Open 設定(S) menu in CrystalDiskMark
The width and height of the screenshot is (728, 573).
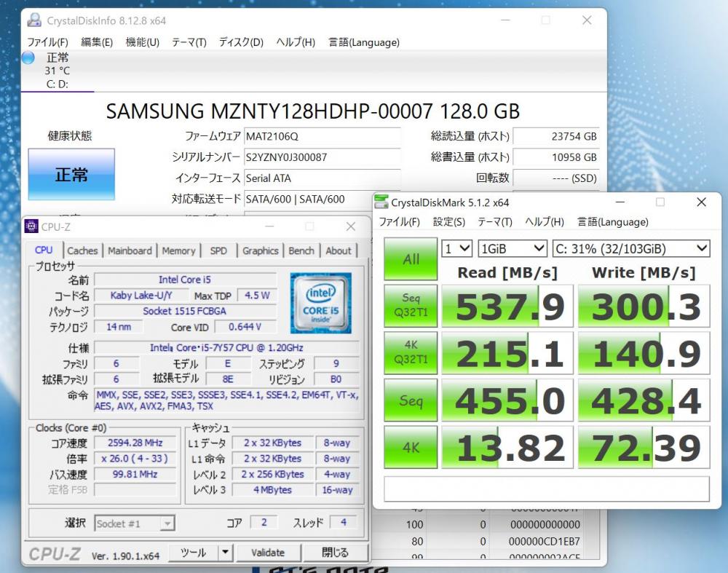pos(449,222)
